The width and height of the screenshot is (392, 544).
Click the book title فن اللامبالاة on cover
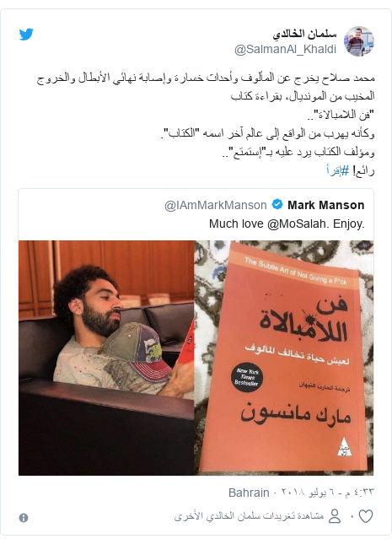(303, 319)
